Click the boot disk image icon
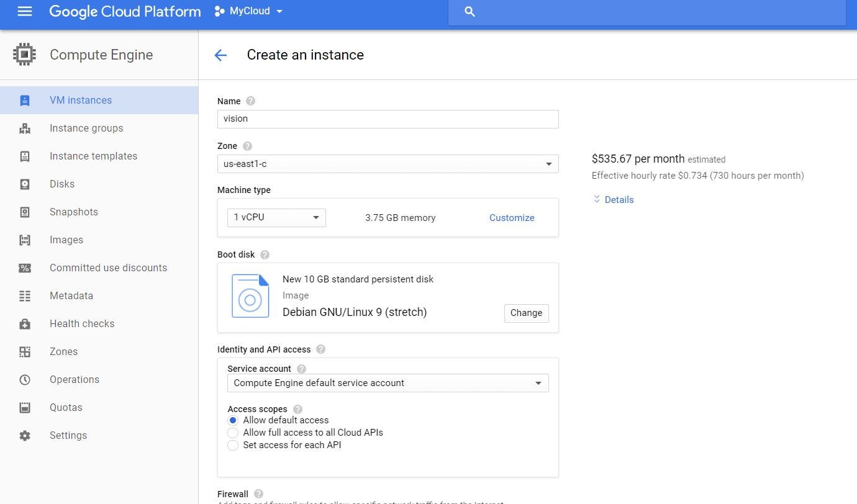 250,296
